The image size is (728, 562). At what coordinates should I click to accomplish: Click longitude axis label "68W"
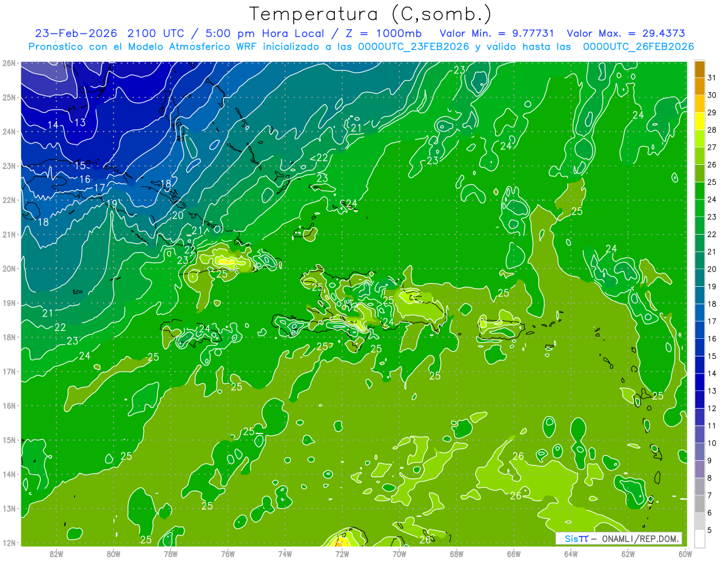456,554
